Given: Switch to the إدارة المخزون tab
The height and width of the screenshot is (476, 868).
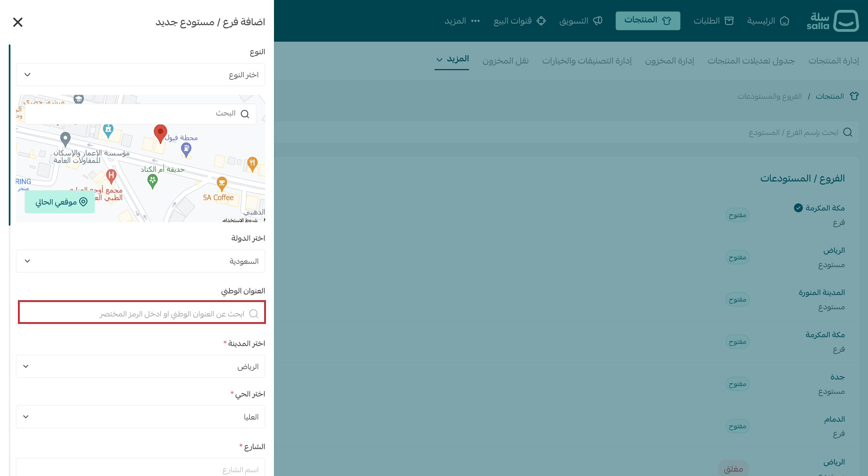Looking at the screenshot, I should pyautogui.click(x=669, y=61).
